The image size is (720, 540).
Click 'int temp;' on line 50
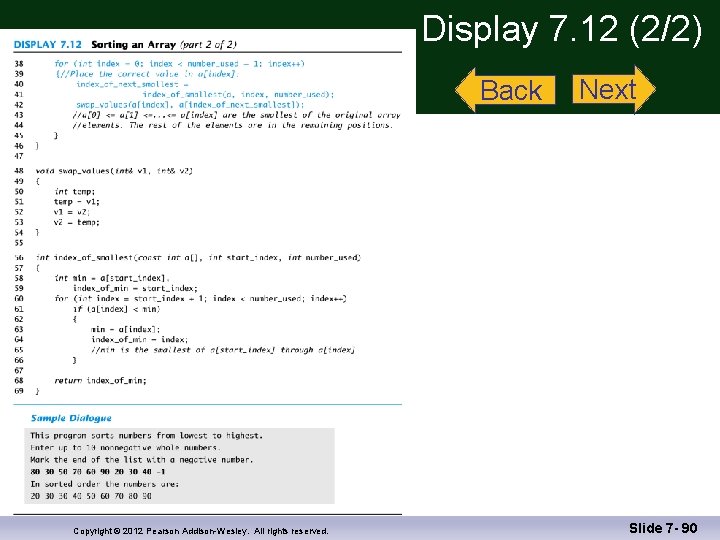(74, 191)
